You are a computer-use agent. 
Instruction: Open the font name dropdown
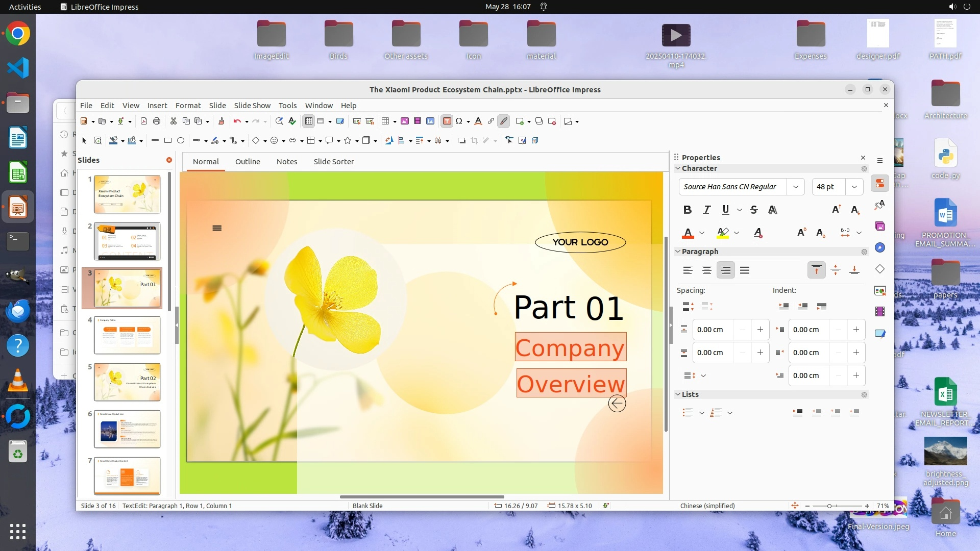pos(795,187)
